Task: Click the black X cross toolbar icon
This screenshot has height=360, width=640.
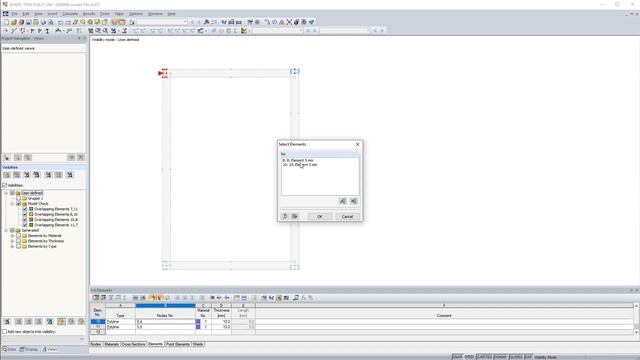Action: [x=289, y=22]
